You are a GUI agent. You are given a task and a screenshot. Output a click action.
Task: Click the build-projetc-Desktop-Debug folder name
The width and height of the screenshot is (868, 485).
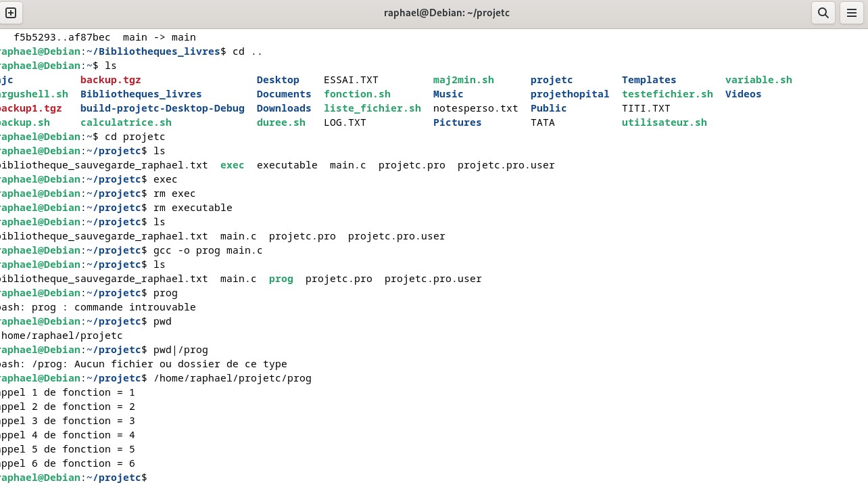[162, 108]
